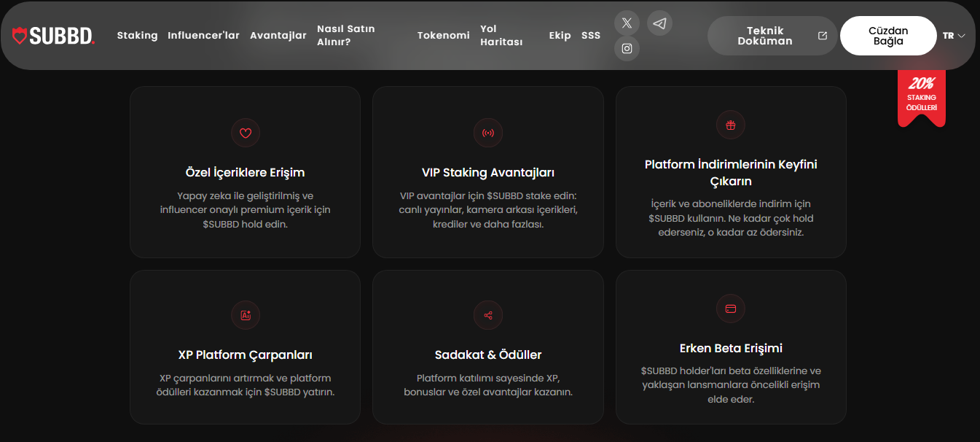
Task: Open the TR language dropdown
Action: (x=954, y=35)
